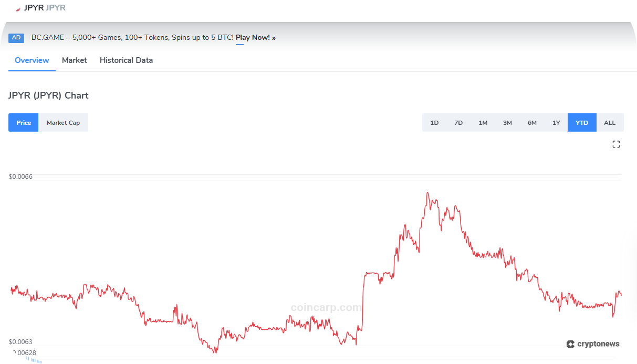Switch chart to Market Cap
This screenshot has height=364, width=637.
(64, 123)
